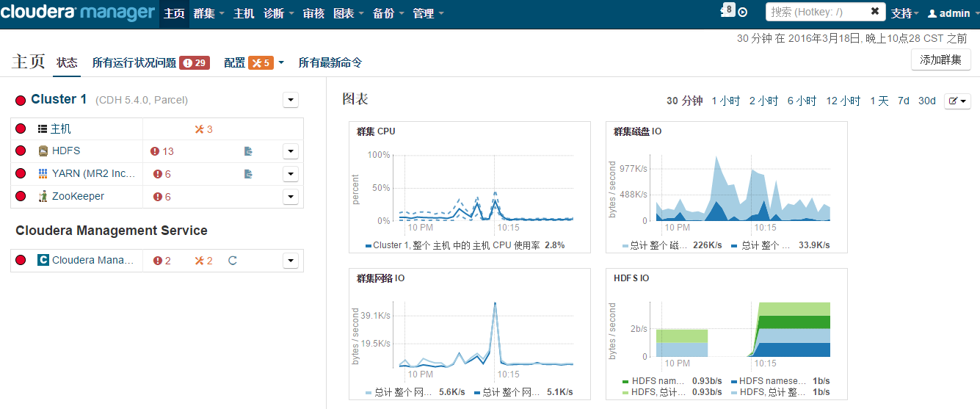Image resolution: width=980 pixels, height=409 pixels.
Task: Open the HDFS actions dropdown
Action: coord(291,151)
